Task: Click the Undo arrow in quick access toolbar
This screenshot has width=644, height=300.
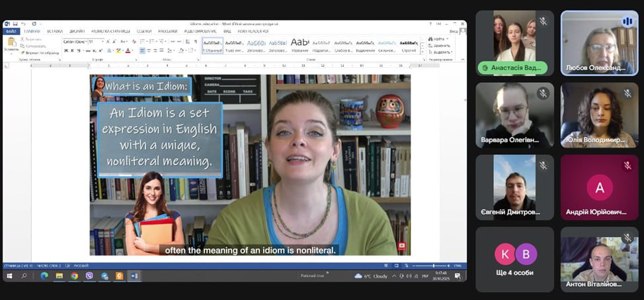Action: 23,24
